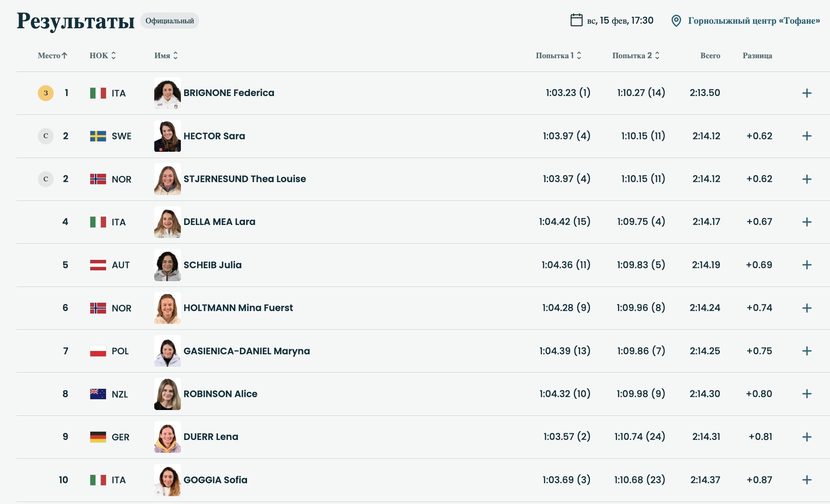Open HECTOR Sara athlete profile
The height and width of the screenshot is (504, 830).
point(214,136)
